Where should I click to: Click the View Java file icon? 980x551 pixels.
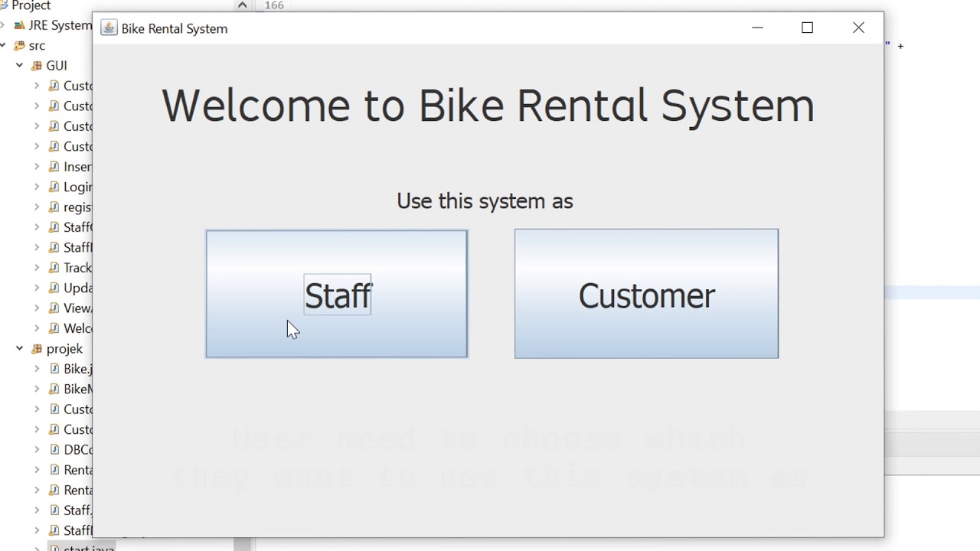coord(54,308)
